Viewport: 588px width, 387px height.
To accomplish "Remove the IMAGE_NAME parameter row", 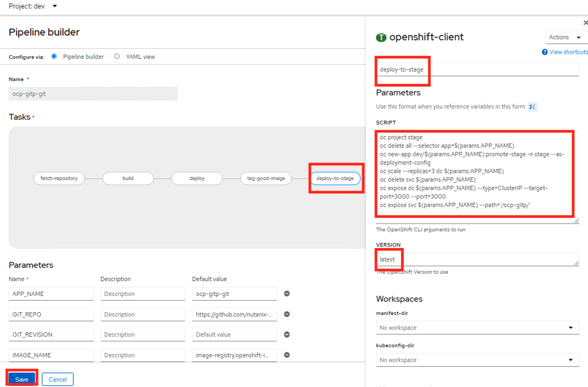I will (x=287, y=355).
